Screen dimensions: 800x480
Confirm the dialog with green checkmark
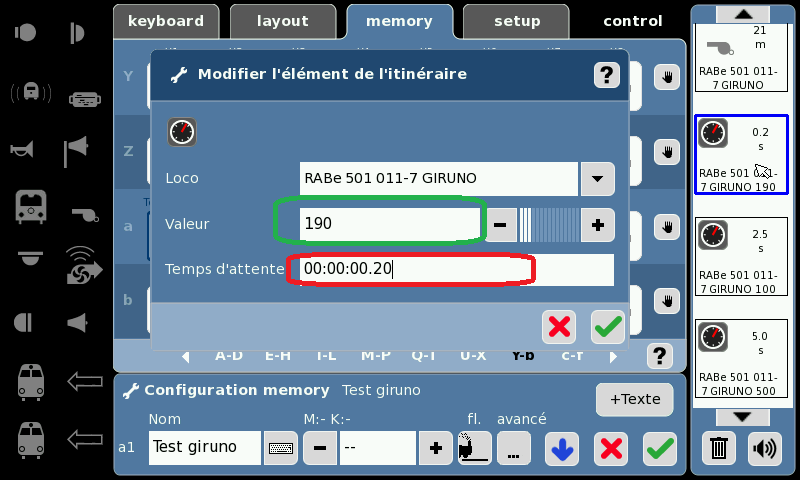click(607, 326)
